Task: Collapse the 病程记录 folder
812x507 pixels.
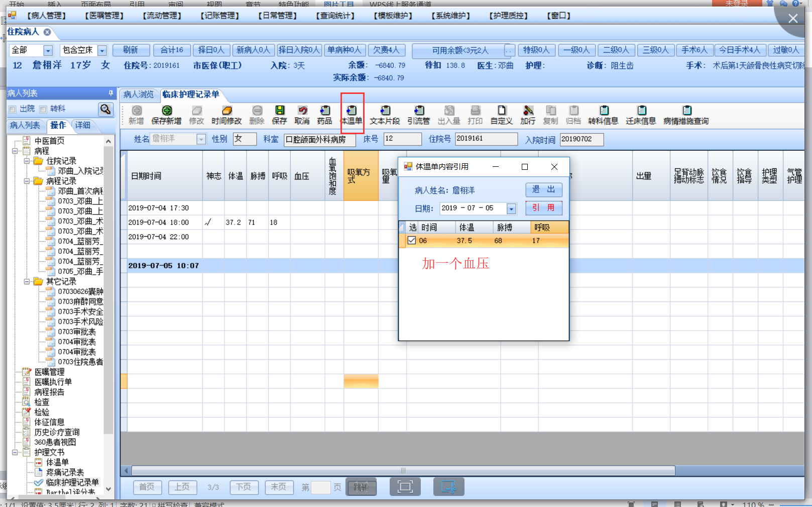Action: (x=27, y=181)
